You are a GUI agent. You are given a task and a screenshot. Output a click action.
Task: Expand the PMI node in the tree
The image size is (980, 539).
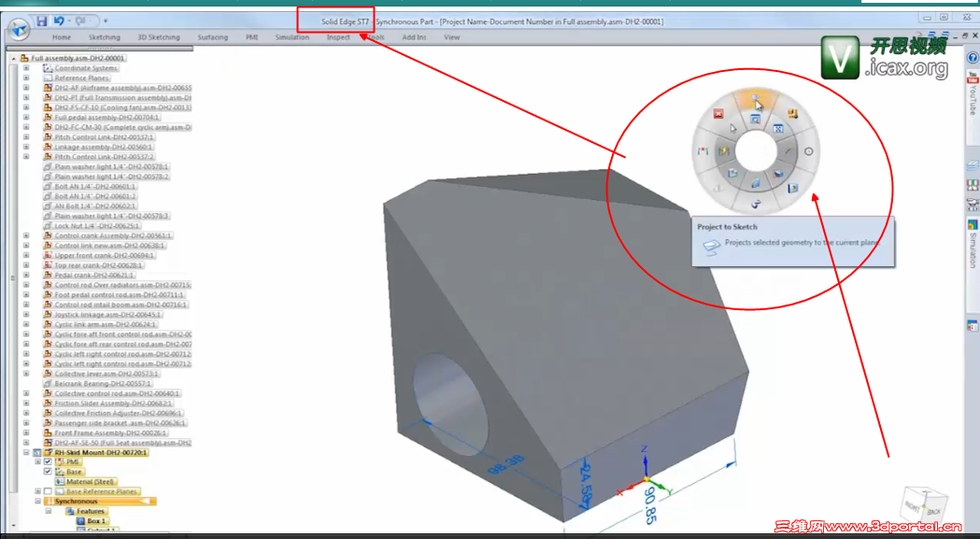pyautogui.click(x=37, y=461)
